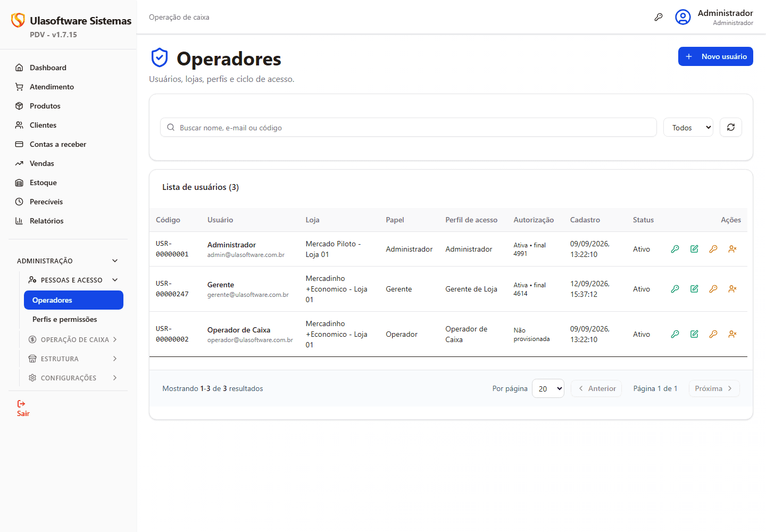Image resolution: width=766 pixels, height=532 pixels.
Task: Click the orange key icon for Operador de Caixa
Action: [x=713, y=334]
